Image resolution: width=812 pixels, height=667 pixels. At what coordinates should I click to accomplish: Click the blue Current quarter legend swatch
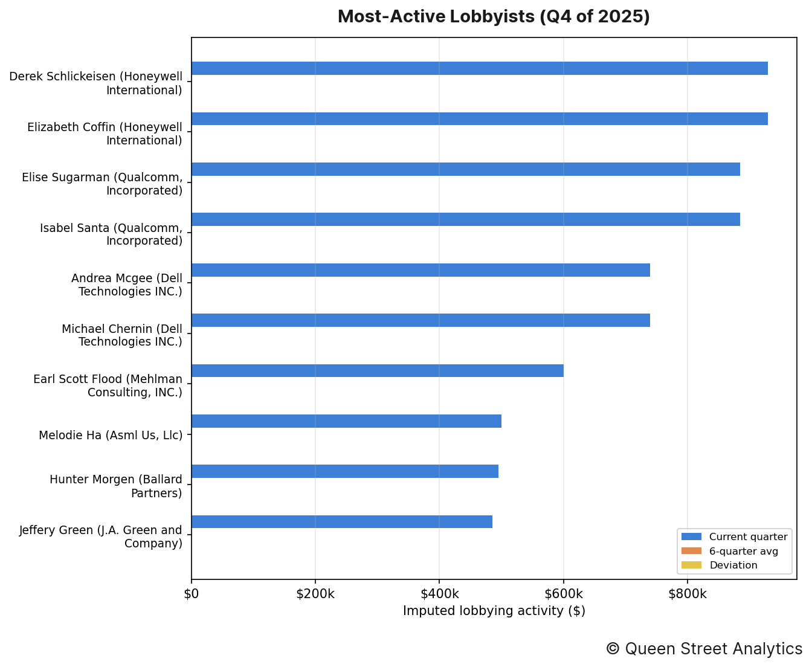point(692,536)
